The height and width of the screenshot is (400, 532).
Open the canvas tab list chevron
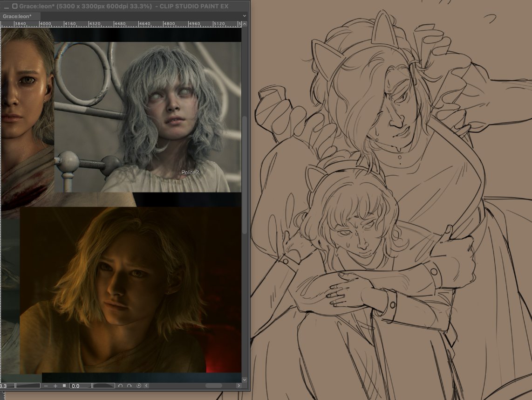coord(244,16)
